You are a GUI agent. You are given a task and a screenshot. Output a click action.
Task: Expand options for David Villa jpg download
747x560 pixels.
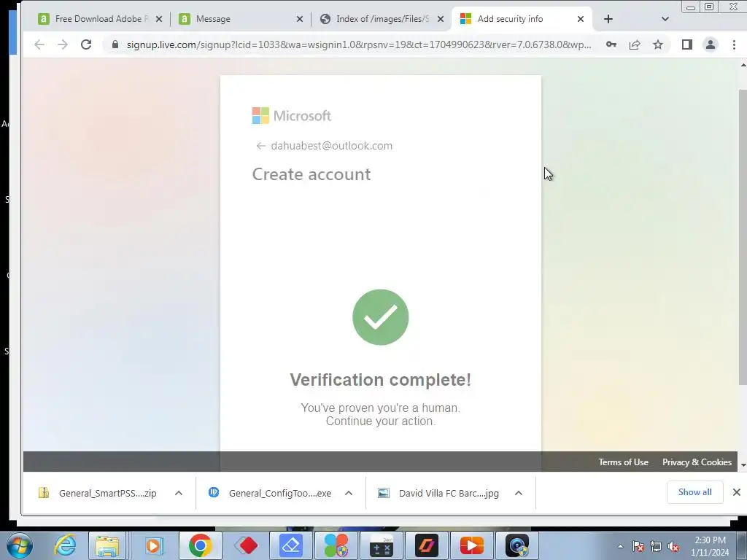pyautogui.click(x=519, y=494)
